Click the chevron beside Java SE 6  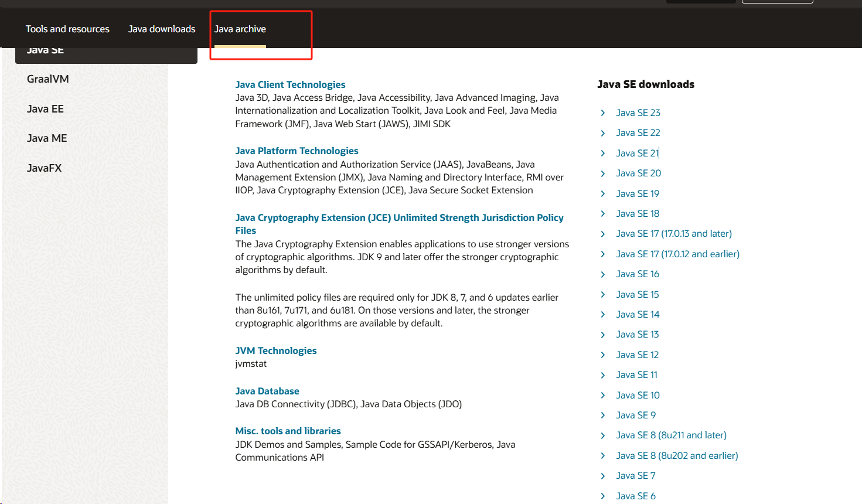pyautogui.click(x=603, y=496)
